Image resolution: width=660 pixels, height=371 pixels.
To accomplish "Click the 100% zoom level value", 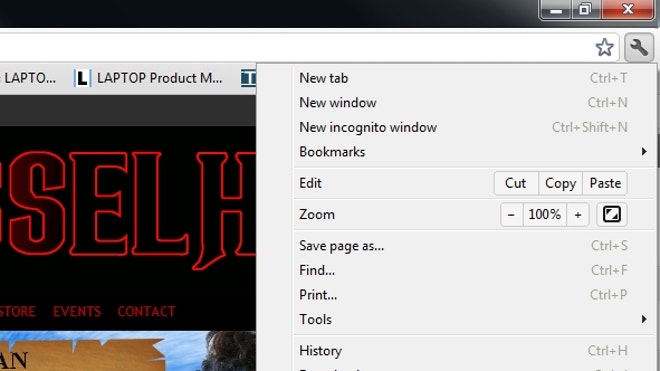I will [545, 214].
